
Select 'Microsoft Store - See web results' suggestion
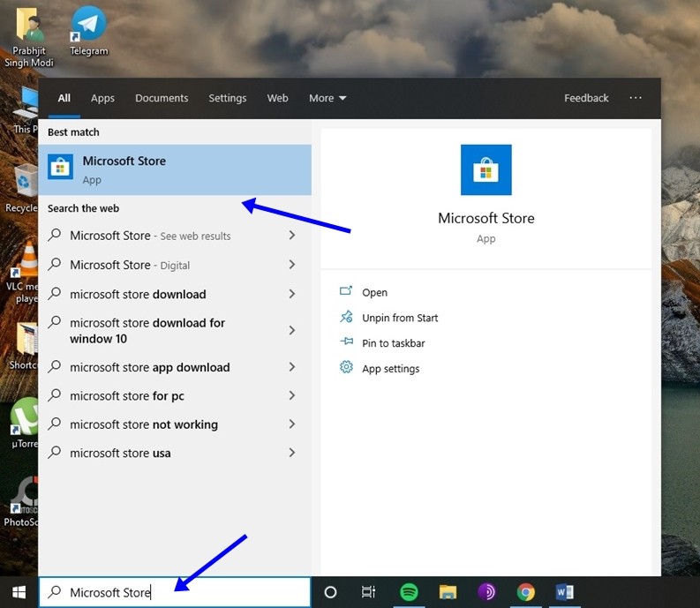click(175, 236)
